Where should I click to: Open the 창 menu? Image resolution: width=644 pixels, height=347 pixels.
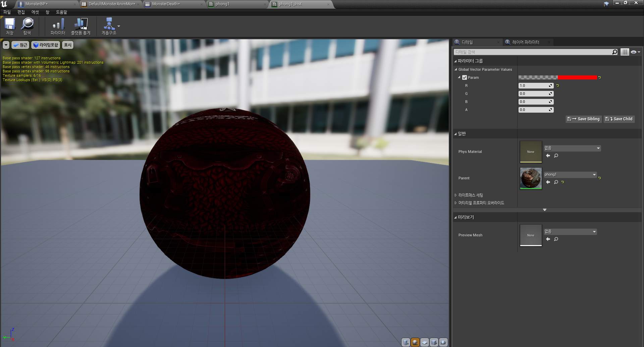pyautogui.click(x=47, y=12)
